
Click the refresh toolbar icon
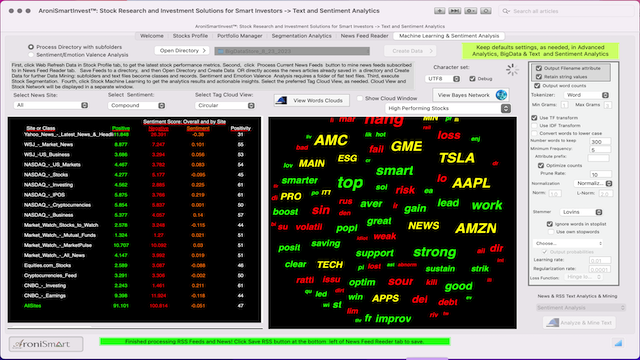point(486,11)
